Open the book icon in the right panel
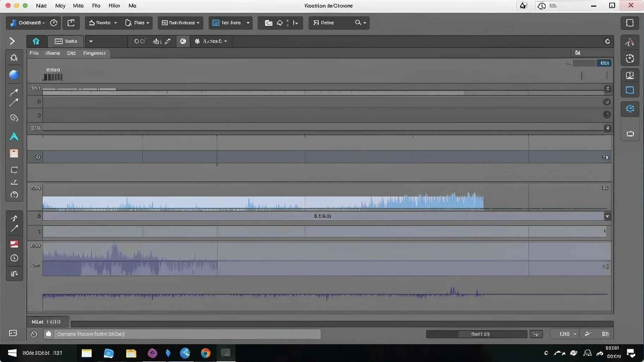644x362 pixels. [630, 75]
